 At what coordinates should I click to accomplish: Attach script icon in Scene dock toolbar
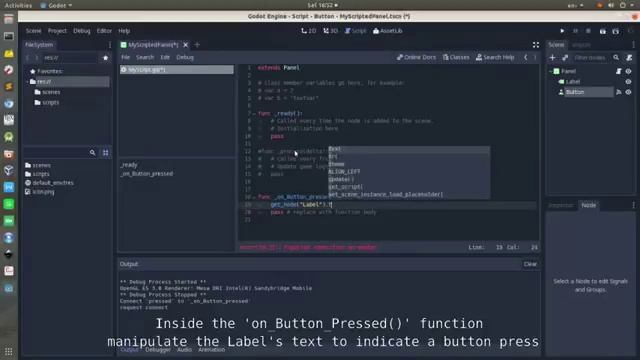click(x=629, y=58)
